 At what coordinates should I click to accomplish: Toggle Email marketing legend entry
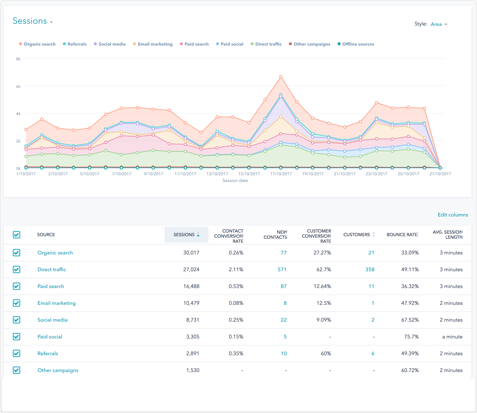pos(153,44)
